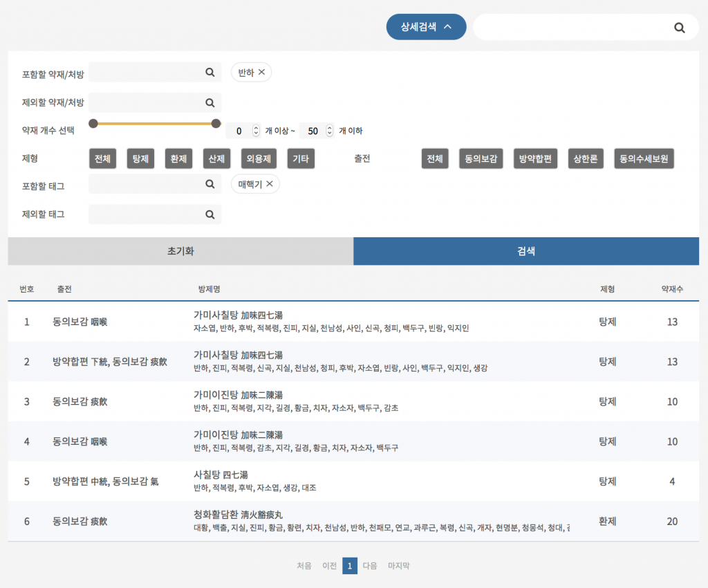Sort by the 약재수 column header
708x588 pixels.
click(x=671, y=288)
